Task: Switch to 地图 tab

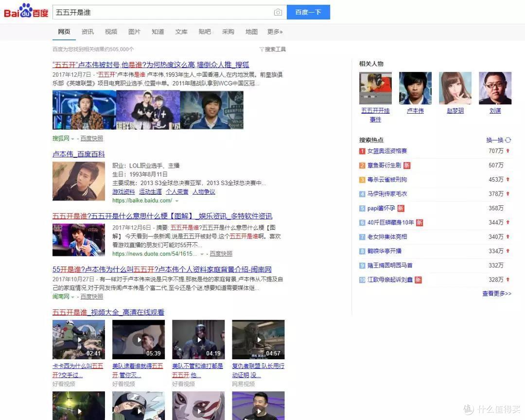Action: (251, 32)
